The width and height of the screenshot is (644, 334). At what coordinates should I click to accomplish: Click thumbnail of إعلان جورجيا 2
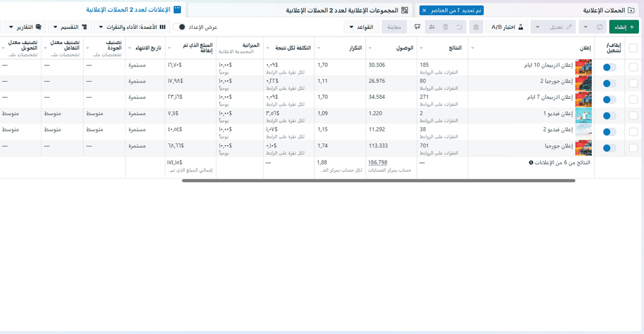click(x=583, y=83)
